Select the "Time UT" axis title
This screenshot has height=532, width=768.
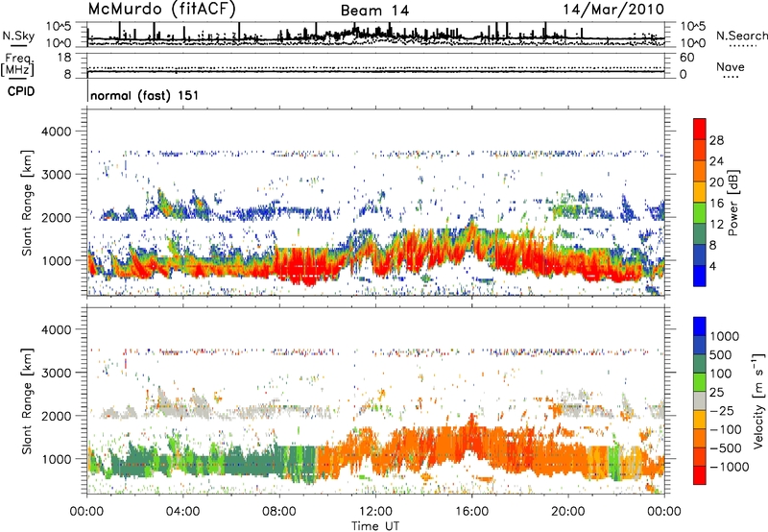375,525
